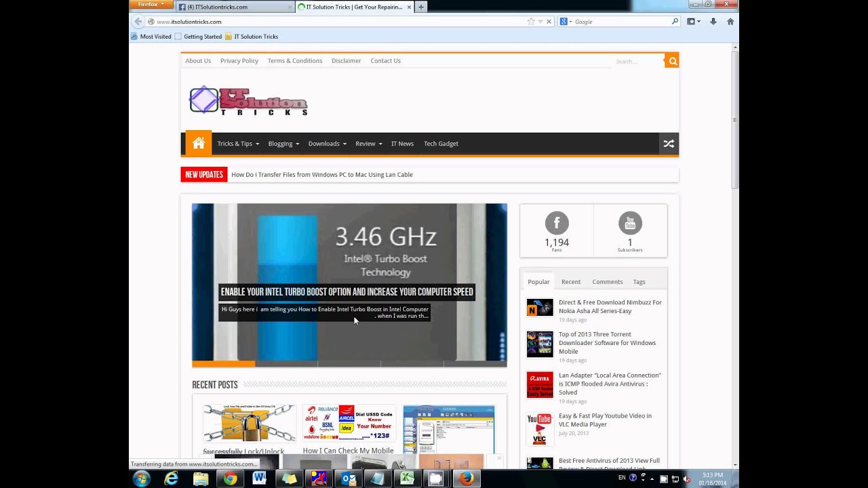Switch to the Tags tab

point(639,282)
